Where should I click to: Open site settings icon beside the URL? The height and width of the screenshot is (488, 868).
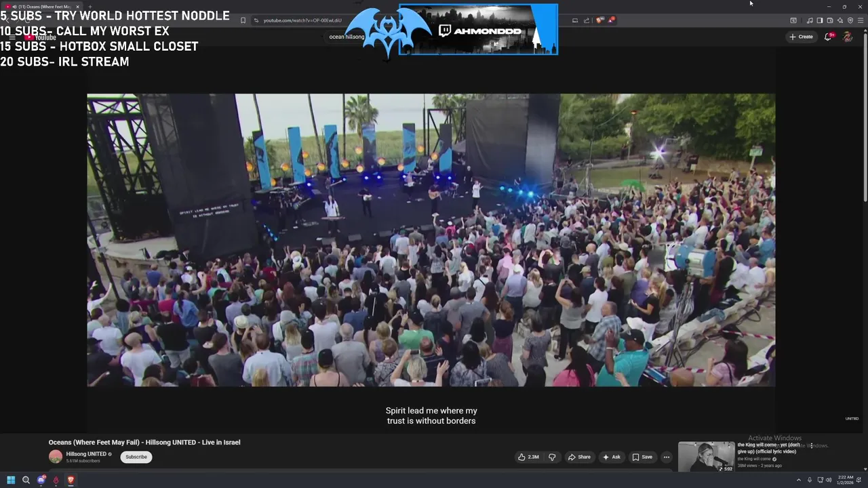point(256,20)
